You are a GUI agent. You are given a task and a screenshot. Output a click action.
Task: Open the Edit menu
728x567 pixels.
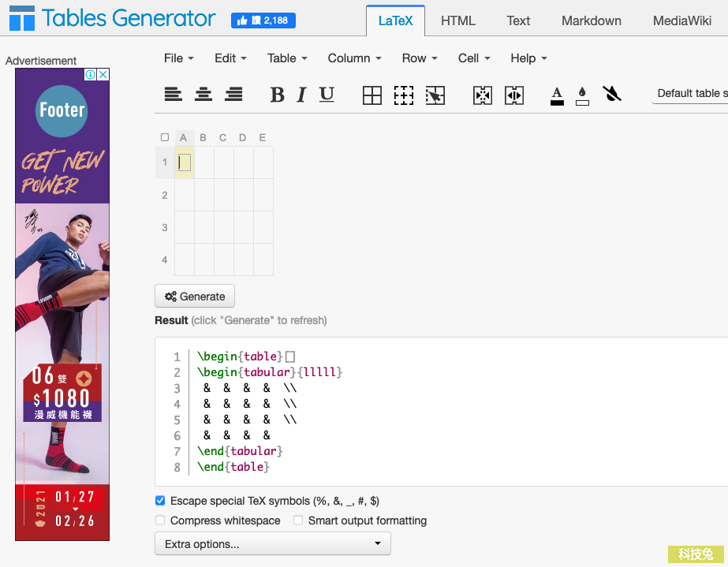229,58
